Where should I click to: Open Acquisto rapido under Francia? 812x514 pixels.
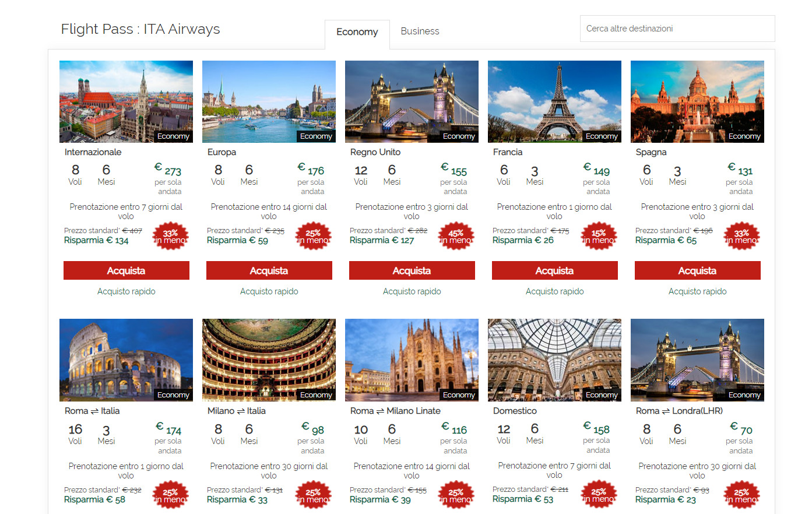[x=555, y=291]
